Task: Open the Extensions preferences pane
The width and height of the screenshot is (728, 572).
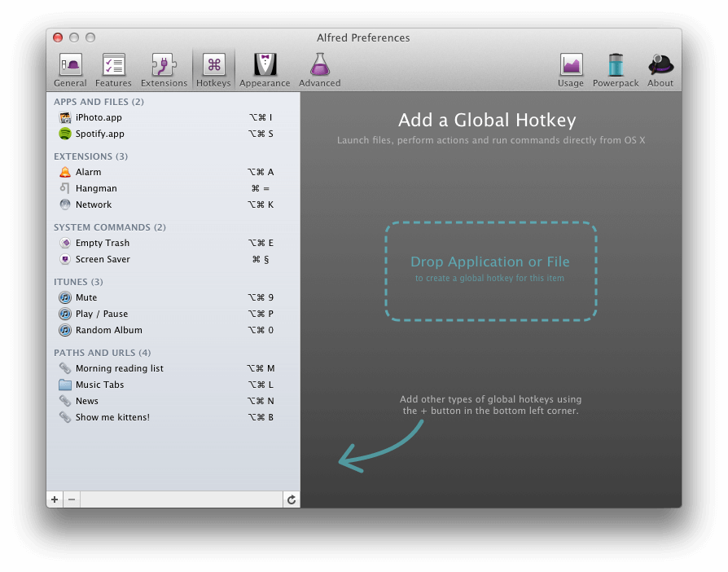Action: [x=164, y=70]
